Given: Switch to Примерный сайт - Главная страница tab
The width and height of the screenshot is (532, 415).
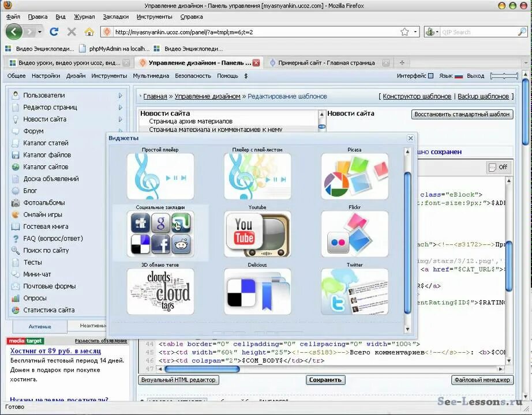Looking at the screenshot, I should pos(327,63).
